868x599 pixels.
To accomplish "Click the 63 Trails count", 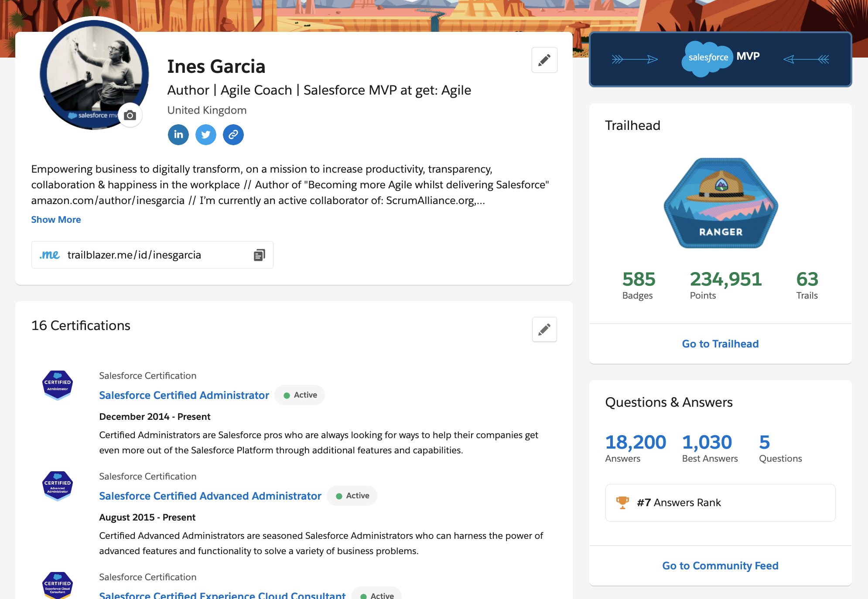I will [x=807, y=285].
